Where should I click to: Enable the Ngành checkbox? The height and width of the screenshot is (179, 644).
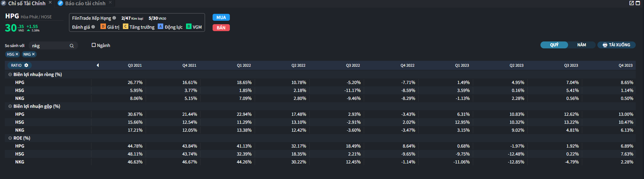pyautogui.click(x=94, y=45)
